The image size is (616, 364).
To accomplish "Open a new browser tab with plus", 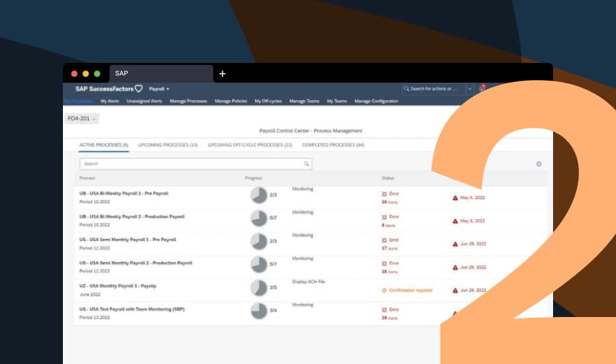I will tap(223, 73).
